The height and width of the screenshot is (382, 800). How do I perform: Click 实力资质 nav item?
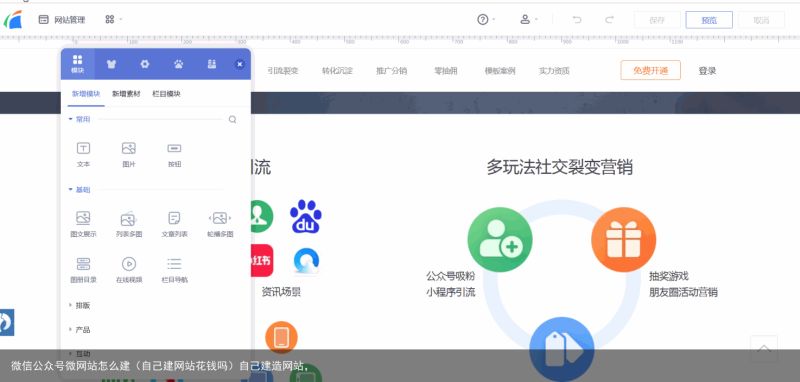coord(554,71)
